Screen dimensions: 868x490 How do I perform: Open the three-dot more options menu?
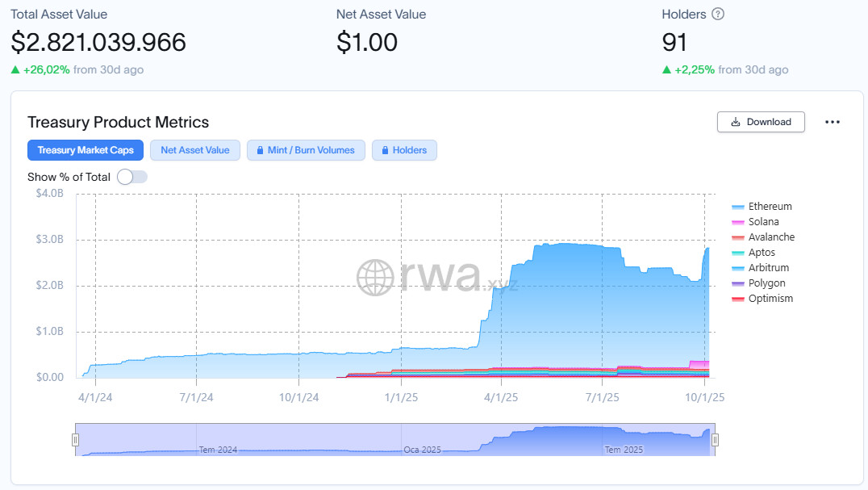tap(833, 122)
